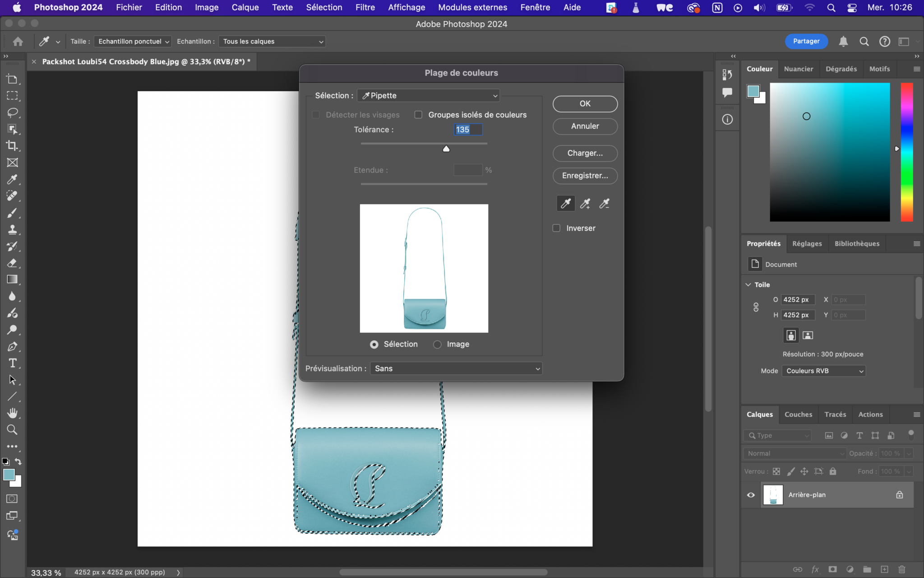Click the Home icon in options bar

click(x=18, y=42)
